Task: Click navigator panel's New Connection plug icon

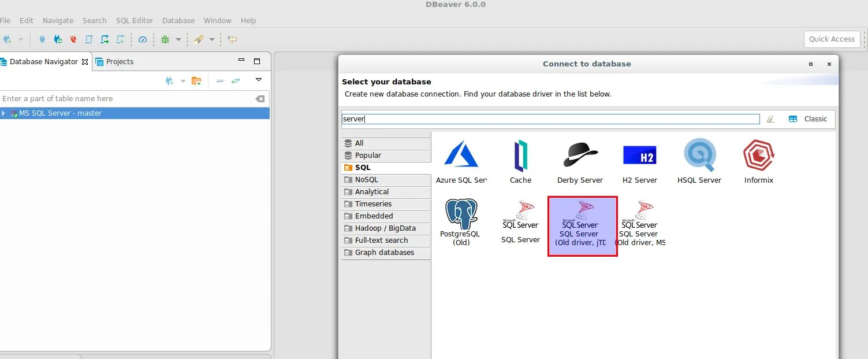Action: tap(169, 81)
